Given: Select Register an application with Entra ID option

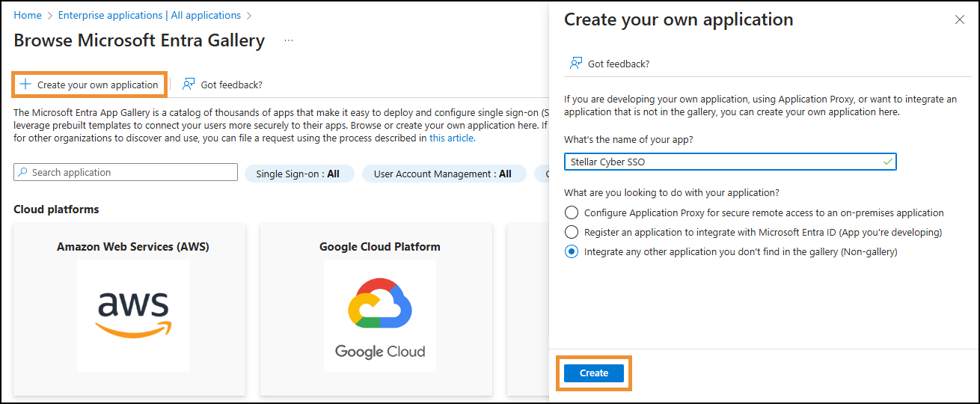Looking at the screenshot, I should tap(572, 232).
